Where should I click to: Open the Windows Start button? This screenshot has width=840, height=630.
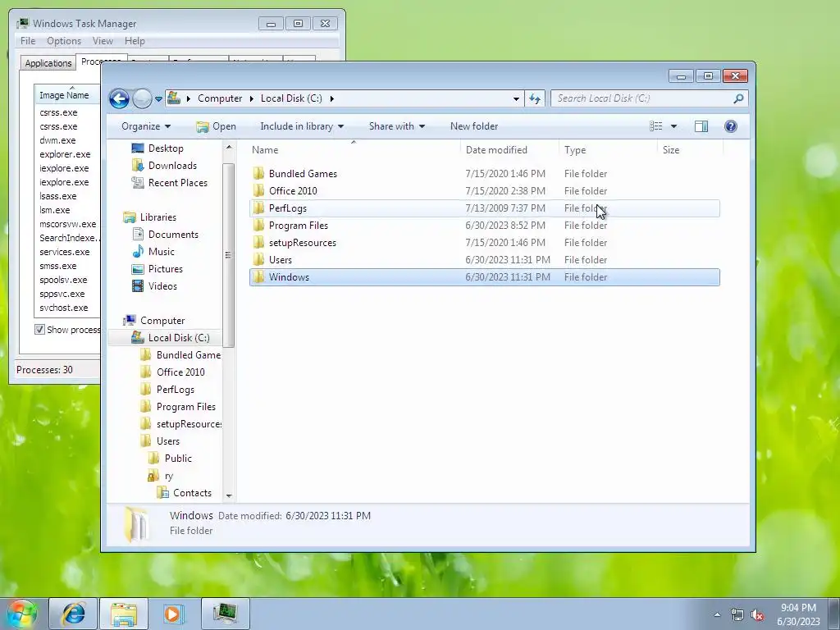(x=21, y=614)
